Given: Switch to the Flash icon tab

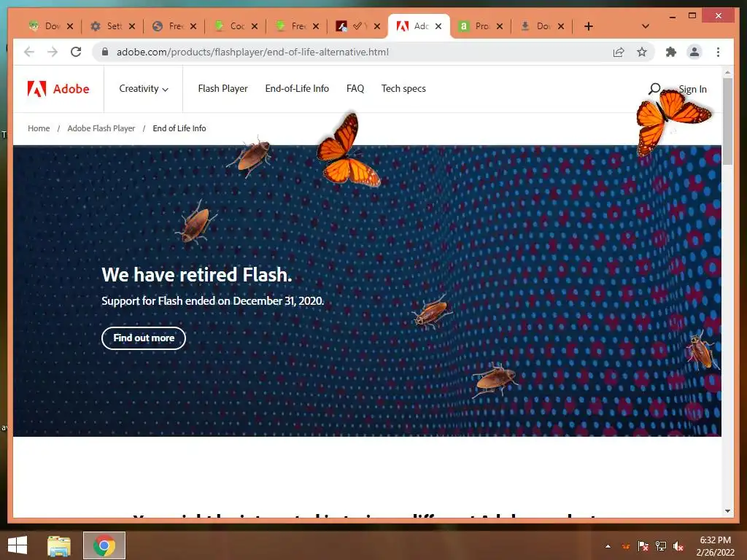Looking at the screenshot, I should click(x=358, y=26).
